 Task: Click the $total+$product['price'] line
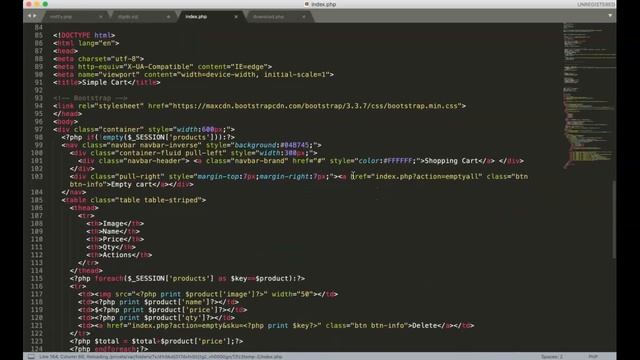pyautogui.click(x=156, y=341)
